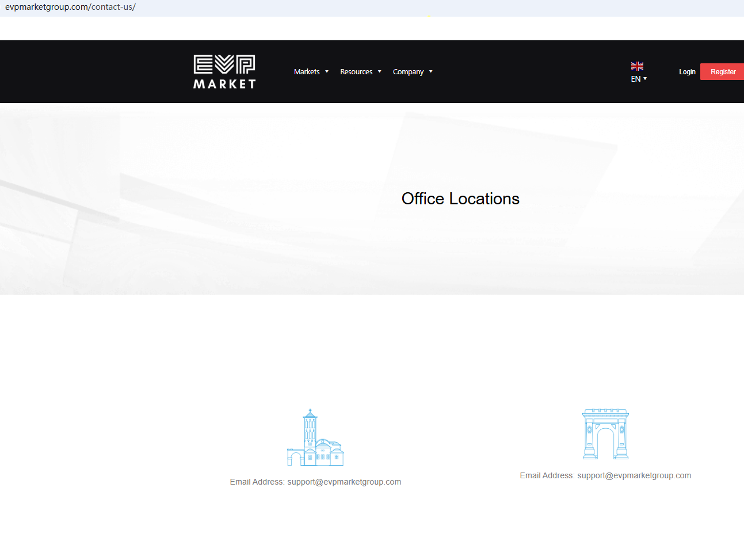Click "Email Address:" label below the church

(x=257, y=482)
